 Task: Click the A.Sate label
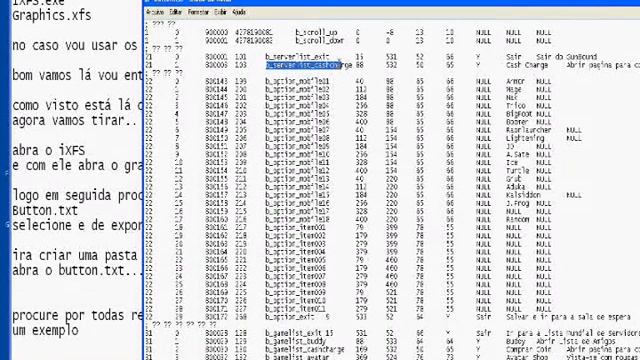pos(518,154)
